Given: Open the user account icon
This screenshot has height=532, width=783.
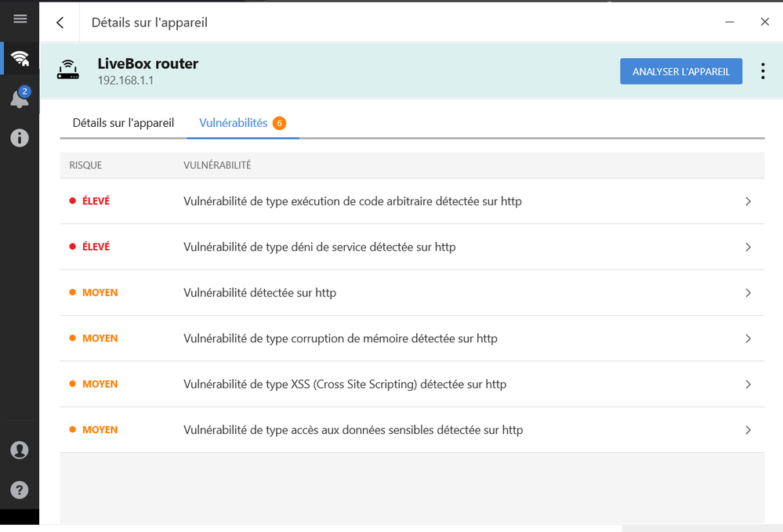Looking at the screenshot, I should pyautogui.click(x=20, y=451).
